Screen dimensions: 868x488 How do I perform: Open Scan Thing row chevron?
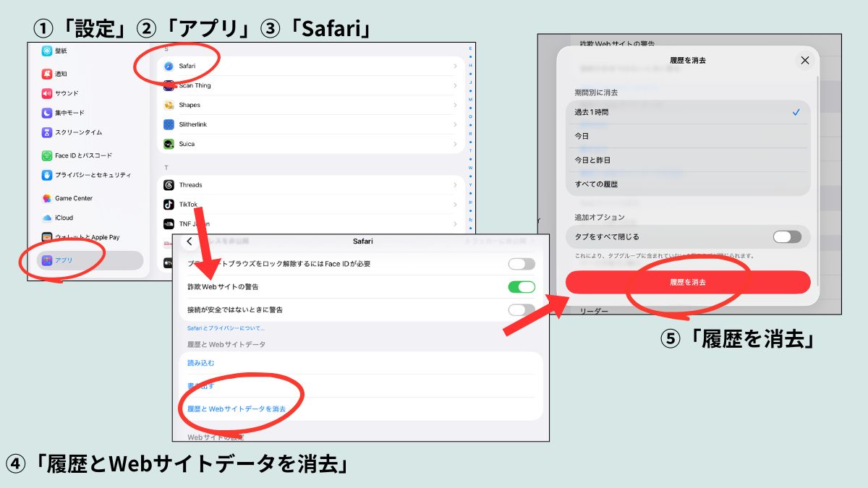[x=455, y=85]
